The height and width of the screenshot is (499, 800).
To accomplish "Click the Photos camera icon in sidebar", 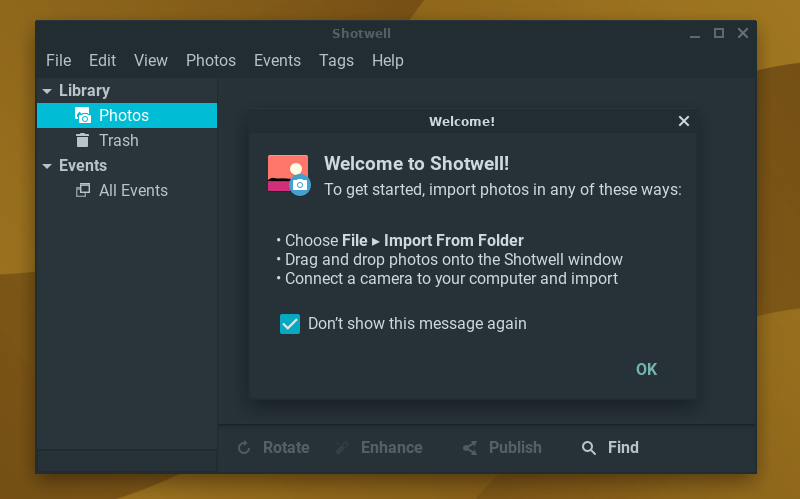I will tap(83, 115).
